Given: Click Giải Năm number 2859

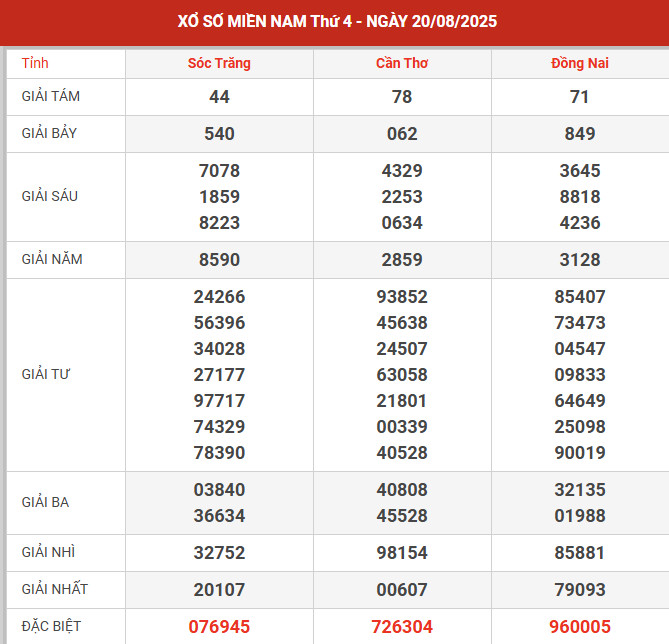Looking at the screenshot, I should coord(402,260).
